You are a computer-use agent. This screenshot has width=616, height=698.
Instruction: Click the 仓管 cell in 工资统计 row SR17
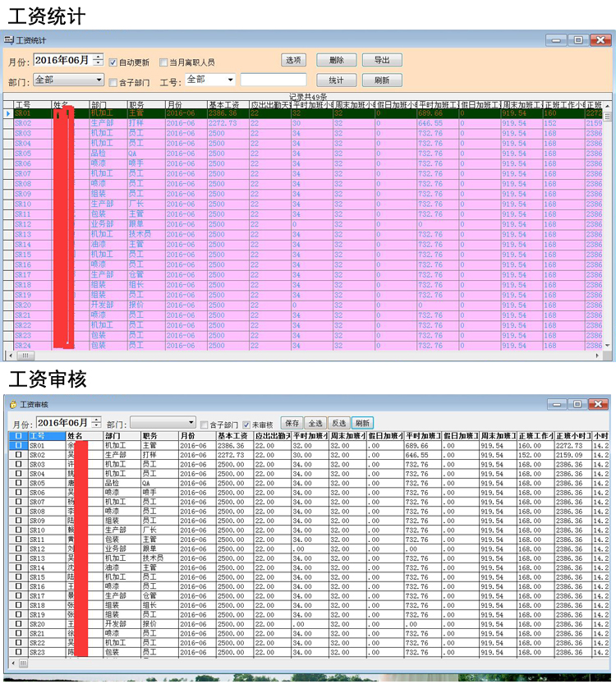(x=146, y=275)
